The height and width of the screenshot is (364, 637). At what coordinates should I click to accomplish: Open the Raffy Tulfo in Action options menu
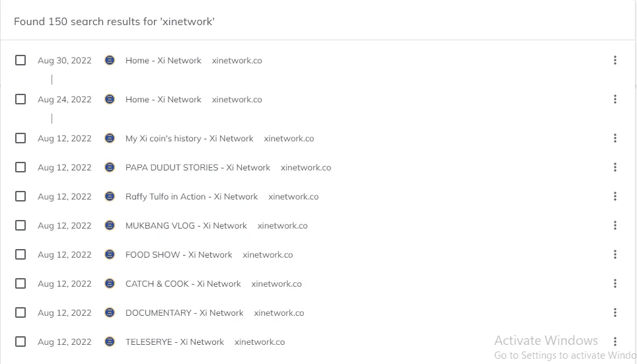(x=615, y=196)
